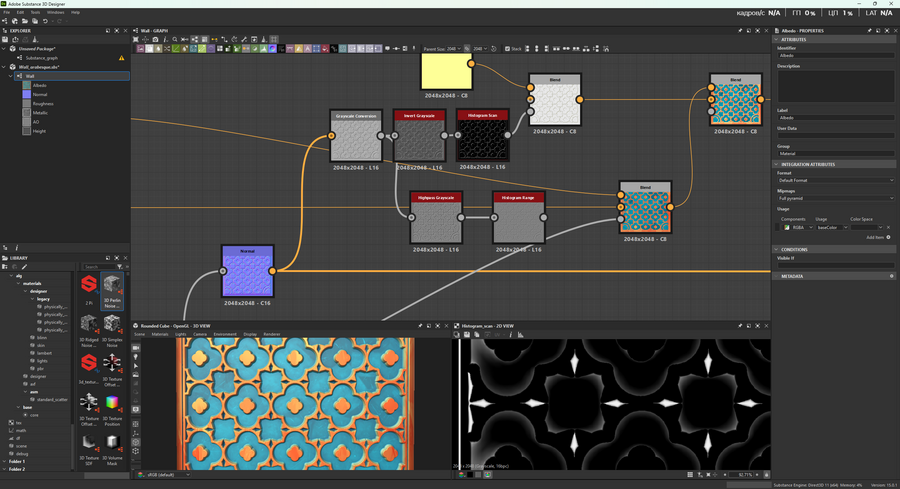Collapse the Attributes section in Properties
This screenshot has width=900, height=489.
click(x=777, y=40)
